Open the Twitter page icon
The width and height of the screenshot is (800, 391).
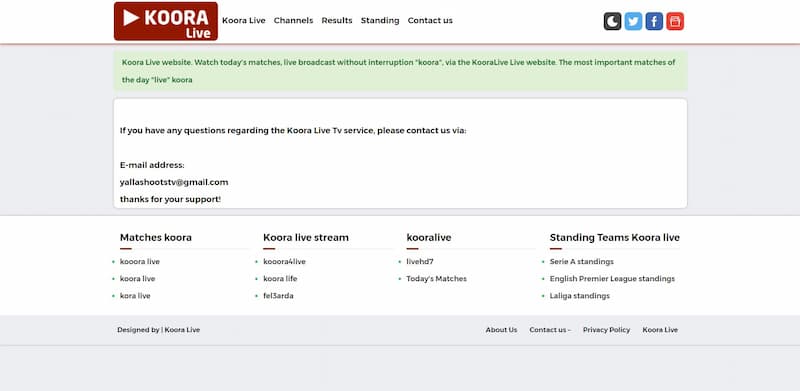coord(633,21)
